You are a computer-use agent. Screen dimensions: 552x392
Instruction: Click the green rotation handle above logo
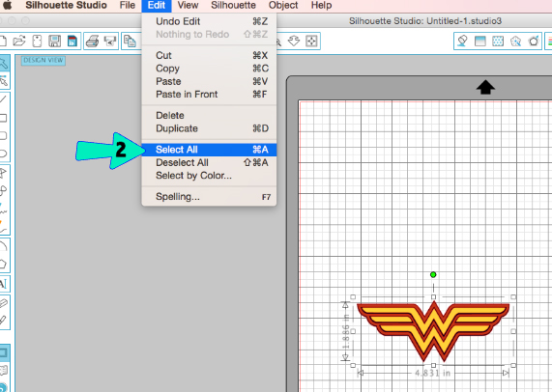(433, 274)
